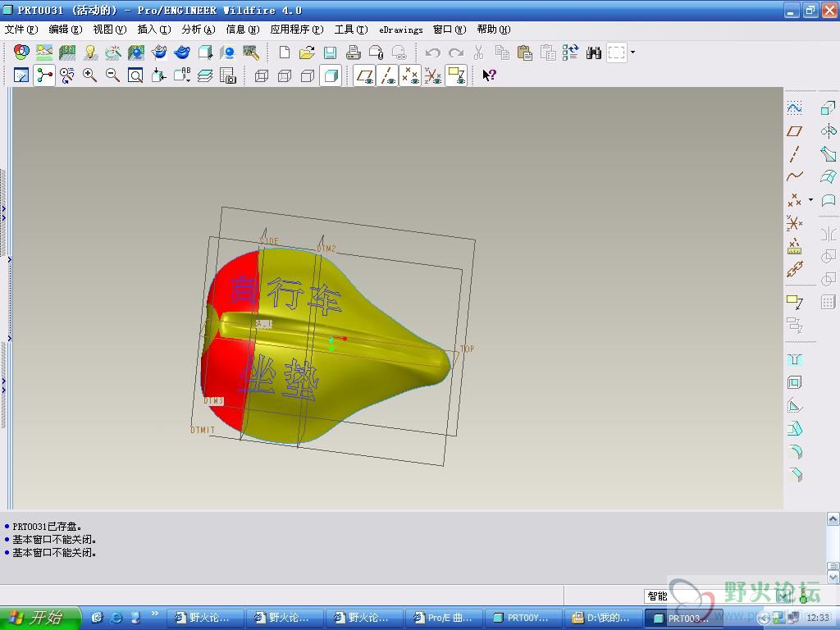The image size is (840, 630).
Task: Open the find tool with binoculars icon
Action: pyautogui.click(x=594, y=52)
